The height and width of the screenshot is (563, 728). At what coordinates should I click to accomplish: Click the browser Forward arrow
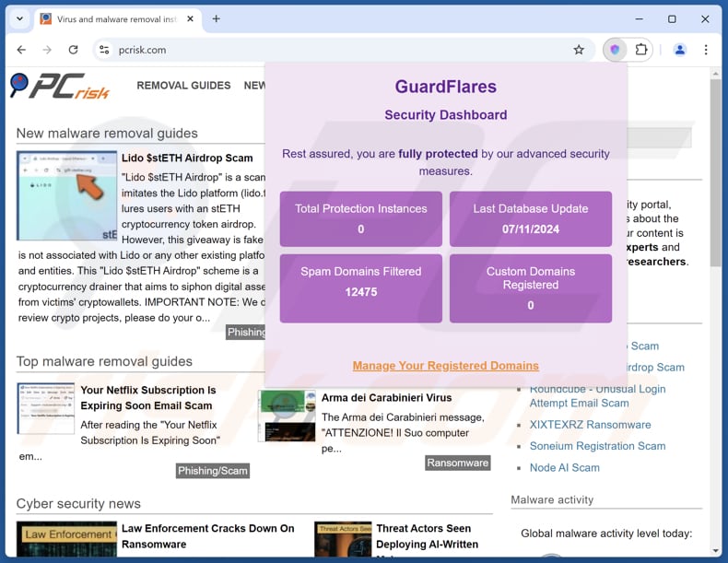pos(47,50)
